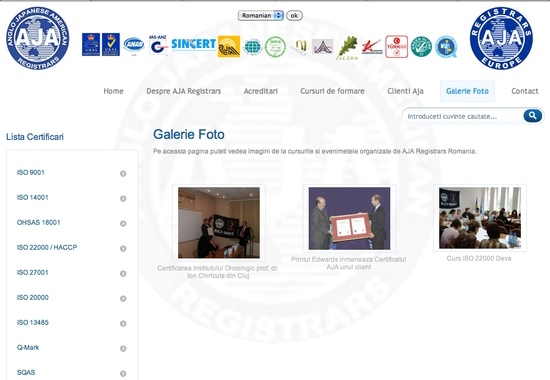Click the caption Curs ISO 22000 Deva
This screenshot has width=550, height=380.
tap(479, 258)
